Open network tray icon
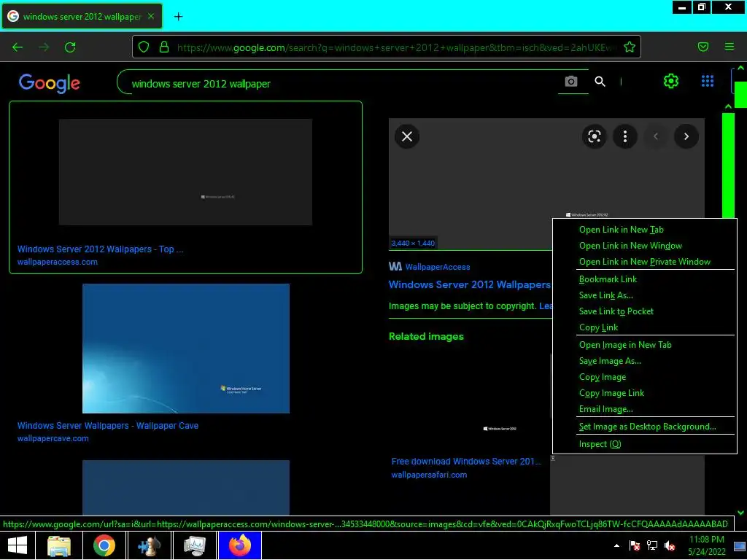Viewport: 747px width, 560px height. [x=651, y=545]
